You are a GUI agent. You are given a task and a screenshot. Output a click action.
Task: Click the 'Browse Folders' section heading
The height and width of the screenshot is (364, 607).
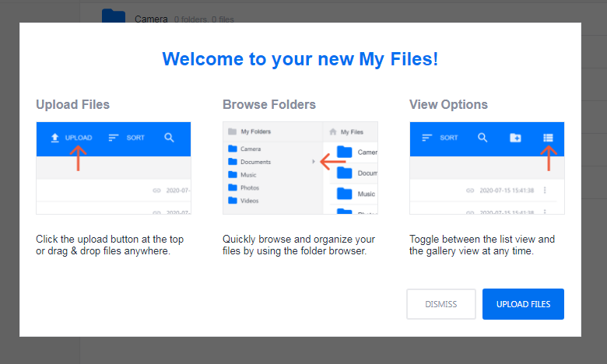269,104
